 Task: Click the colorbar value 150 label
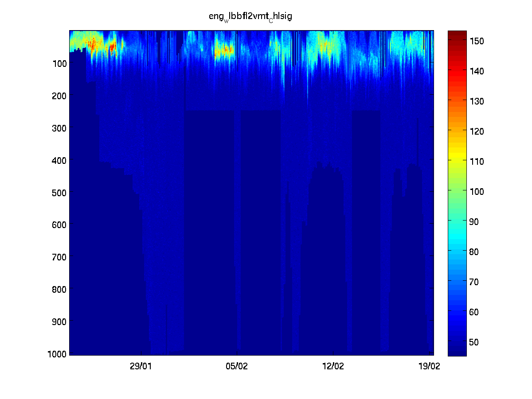pyautogui.click(x=477, y=41)
